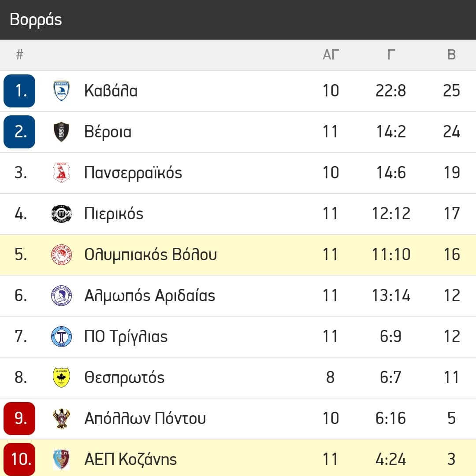This screenshot has width=476, height=476.
Task: Sort by the ΑΓ column header
Action: coord(331,55)
